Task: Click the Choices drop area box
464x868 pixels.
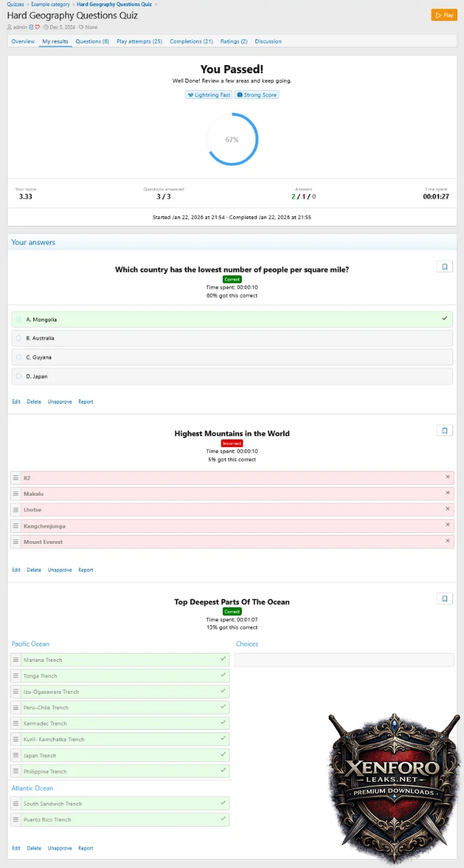Action: [344, 660]
